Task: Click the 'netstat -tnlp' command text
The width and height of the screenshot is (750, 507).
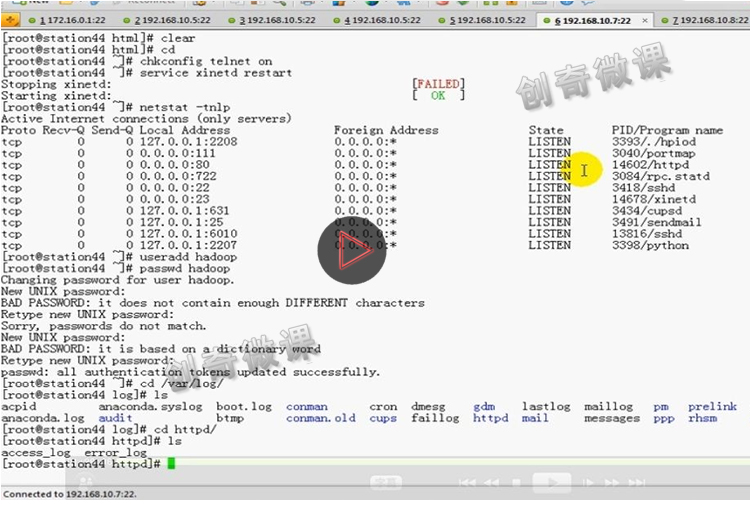Action: click(x=185, y=107)
